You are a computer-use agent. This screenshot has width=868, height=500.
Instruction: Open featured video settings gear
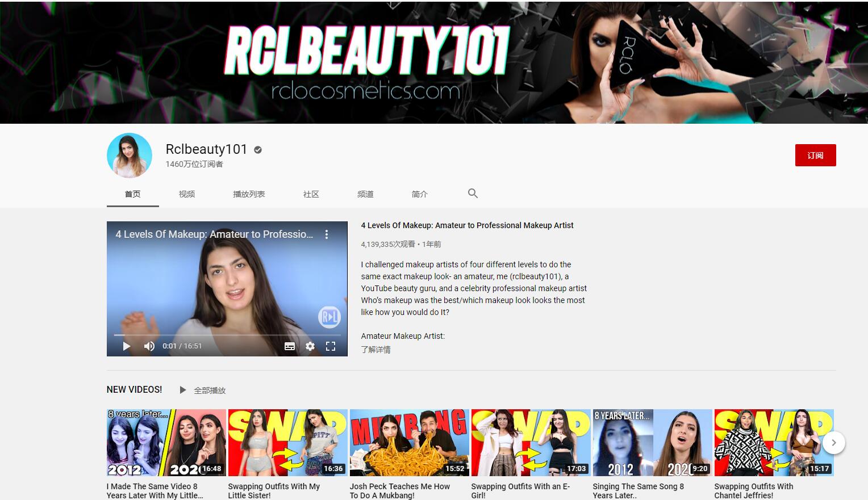click(310, 346)
